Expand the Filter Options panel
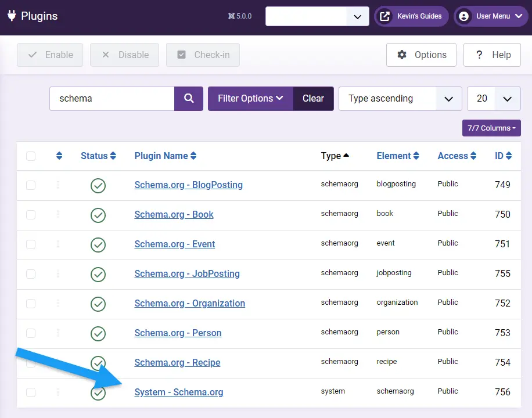Image resolution: width=532 pixels, height=418 pixels. click(x=250, y=99)
